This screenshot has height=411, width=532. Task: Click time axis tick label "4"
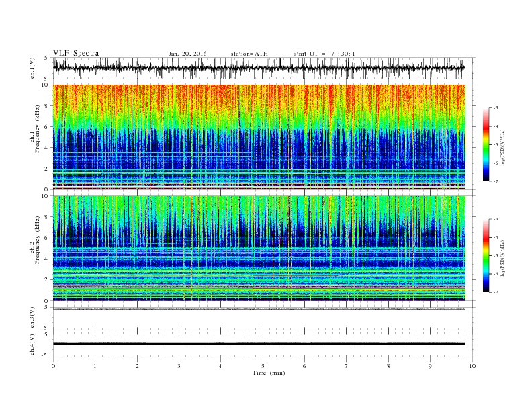(x=221, y=366)
